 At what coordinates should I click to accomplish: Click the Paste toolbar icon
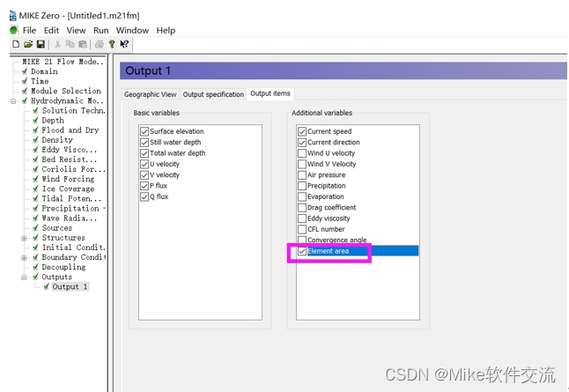83,44
